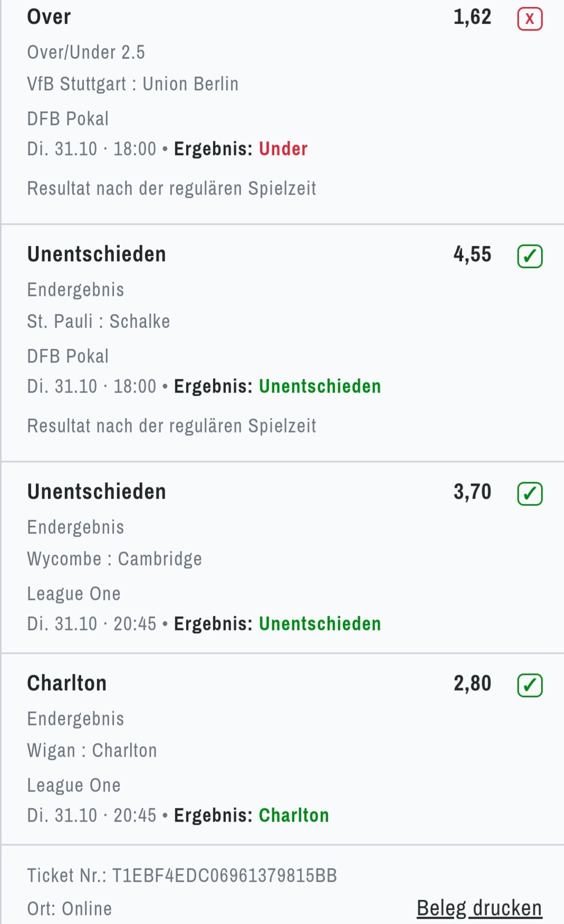Click the ticket number text
The image size is (564, 924).
(x=182, y=876)
